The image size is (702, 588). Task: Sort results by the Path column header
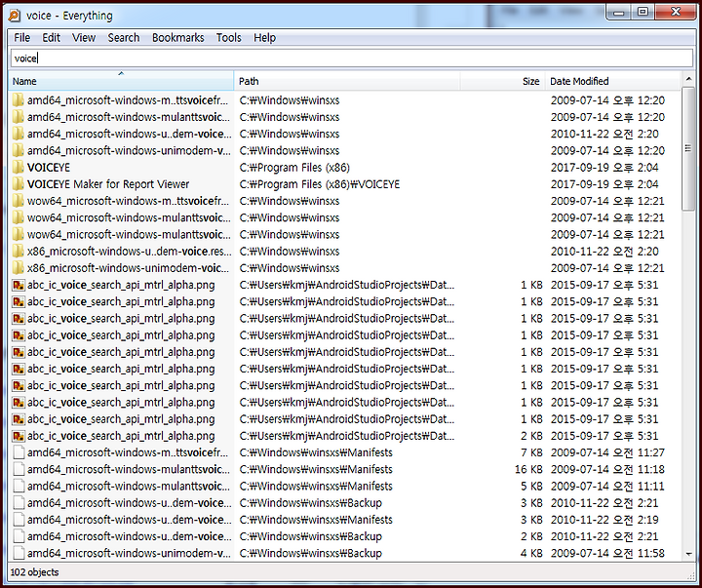pos(347,81)
